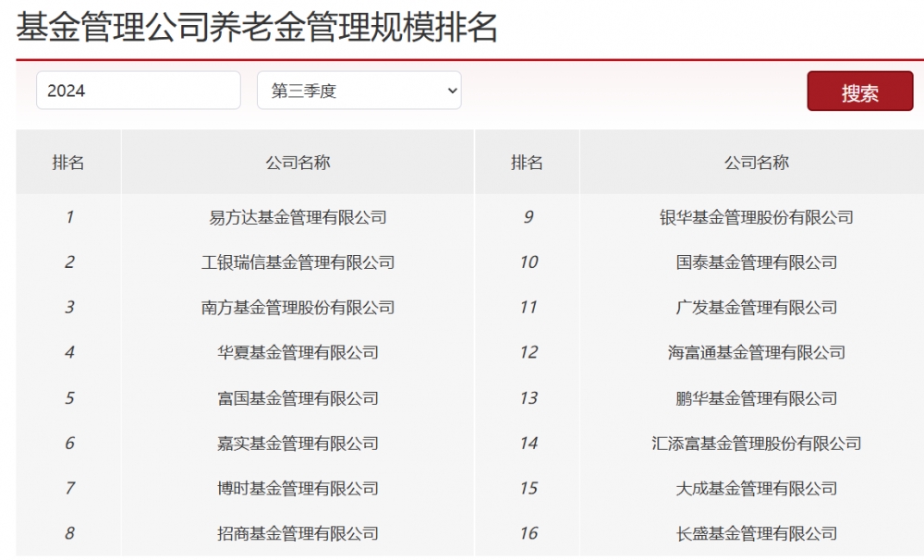This screenshot has height=560, width=924.
Task: Select 国泰基金管理有限公司 at rank 10
Action: point(756,262)
